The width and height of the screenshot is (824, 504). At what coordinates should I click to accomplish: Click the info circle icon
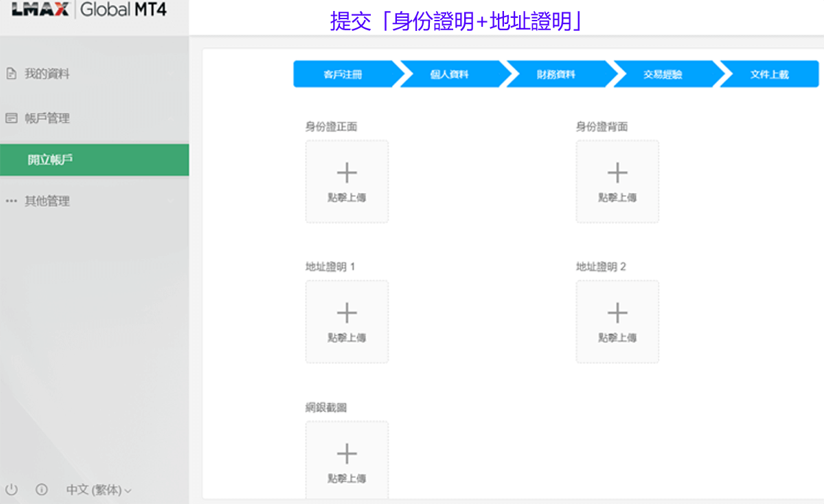tap(41, 490)
